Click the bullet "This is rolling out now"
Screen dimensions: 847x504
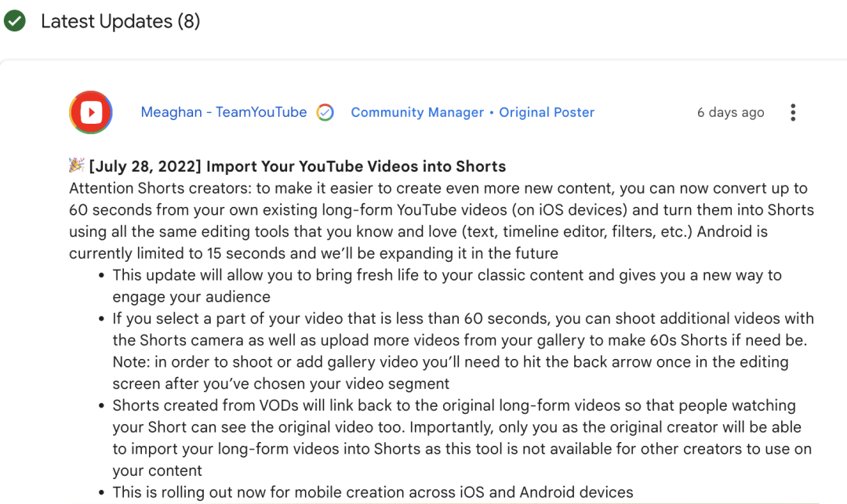point(373,492)
